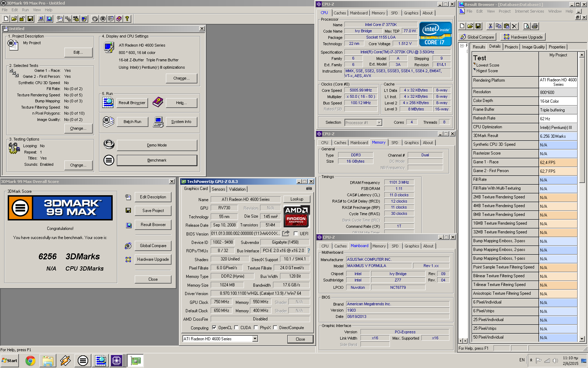
Task: Open SPD tab in Memory CPU-Z window
Action: point(395,143)
